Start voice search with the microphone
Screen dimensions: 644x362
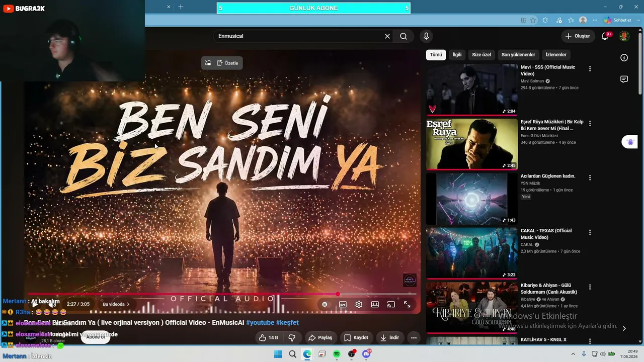pos(426,36)
